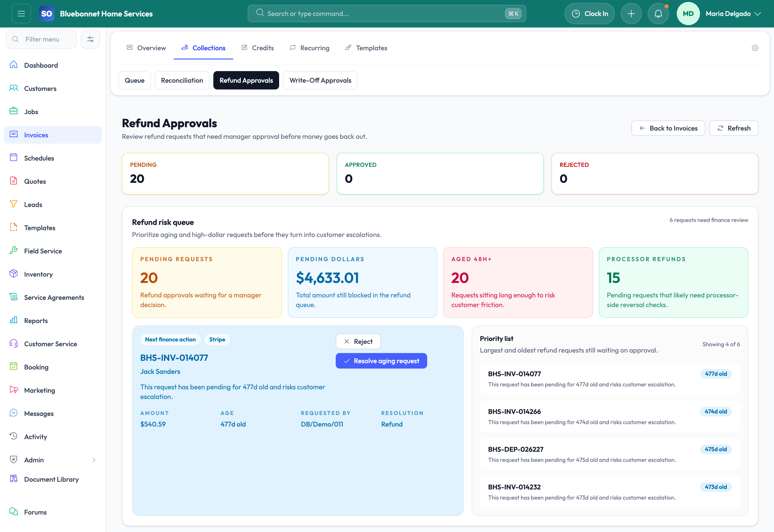The width and height of the screenshot is (774, 532).
Task: Switch to the Templates tab in header
Action: 366,48
